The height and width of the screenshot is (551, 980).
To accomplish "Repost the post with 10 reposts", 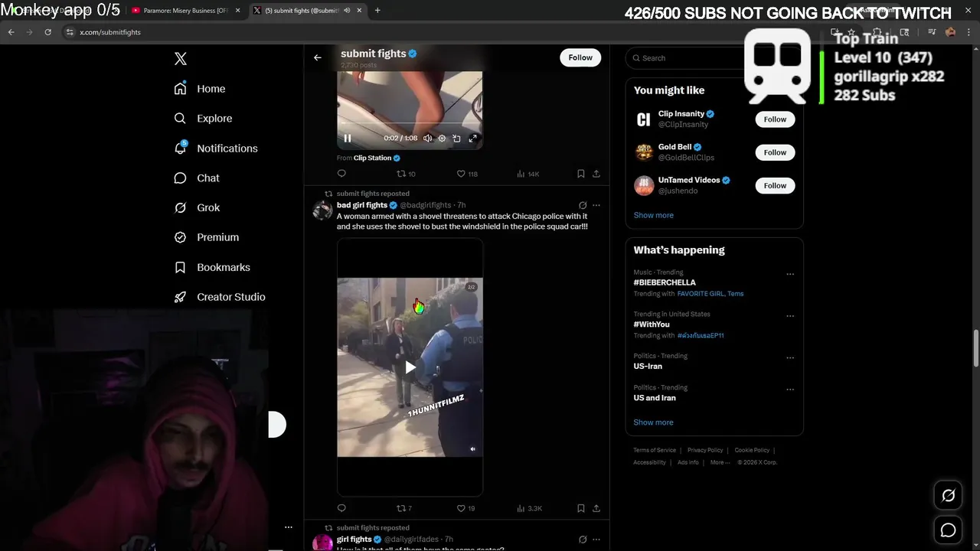I will tap(406, 174).
